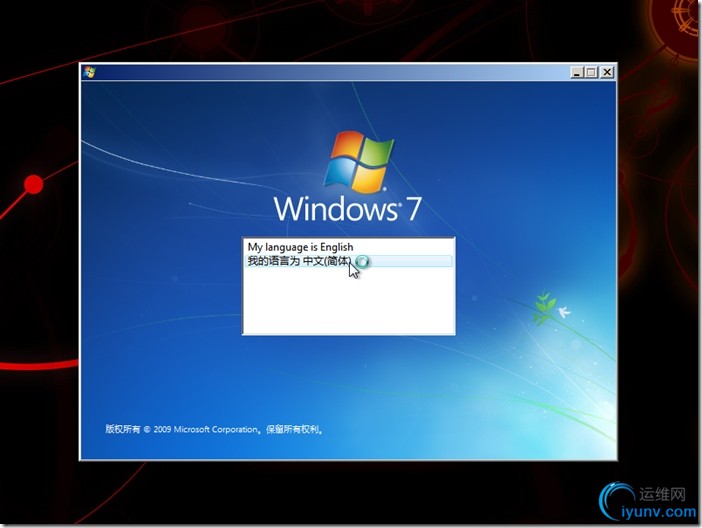The height and width of the screenshot is (528, 702).
Task: Minimize the Windows 7 setup window
Action: click(x=577, y=72)
